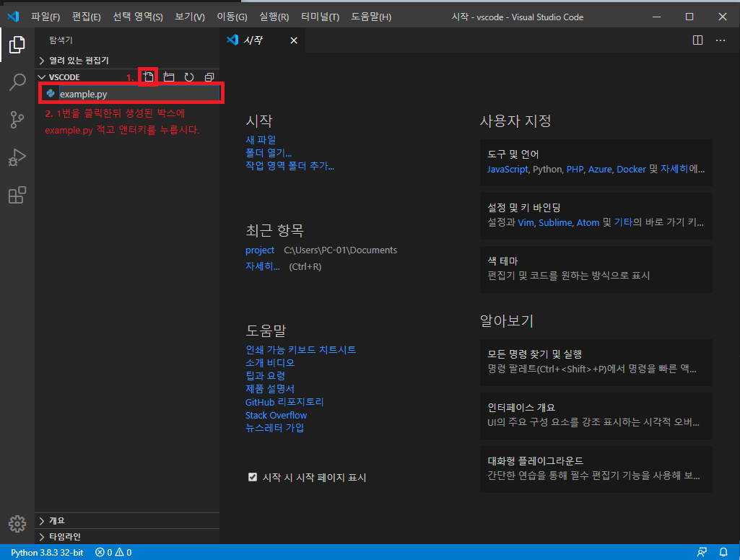Click the 뉴스레터 가입 link

click(274, 428)
